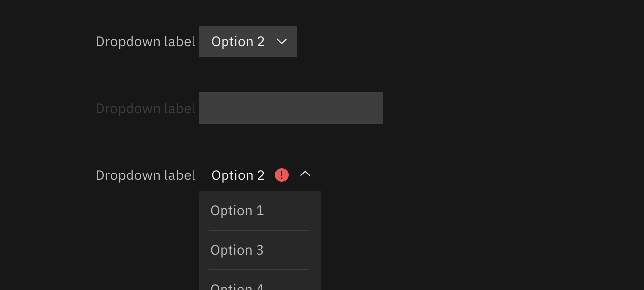This screenshot has width=644, height=290.
Task: Select Option 3 from the dropdown menu
Action: 237,250
